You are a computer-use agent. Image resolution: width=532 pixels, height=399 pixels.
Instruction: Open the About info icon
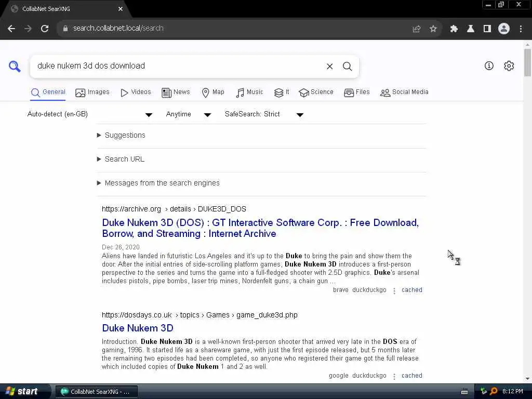click(x=489, y=66)
